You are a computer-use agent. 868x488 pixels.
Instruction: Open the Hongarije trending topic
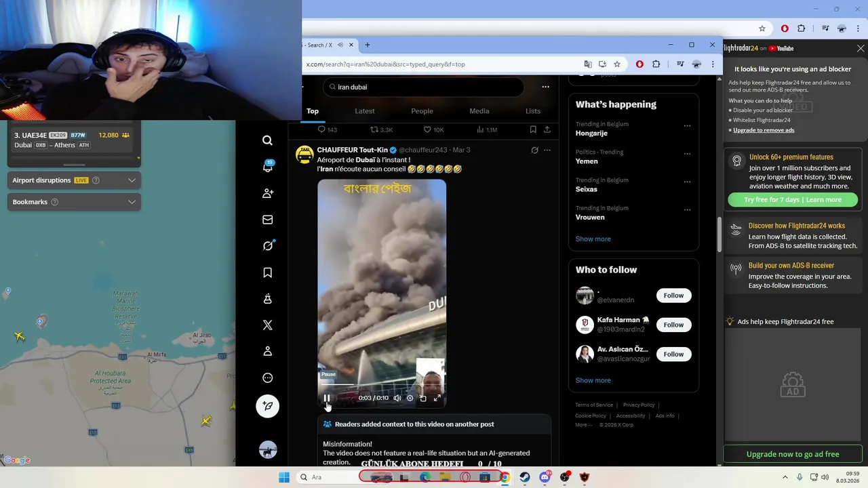point(591,133)
